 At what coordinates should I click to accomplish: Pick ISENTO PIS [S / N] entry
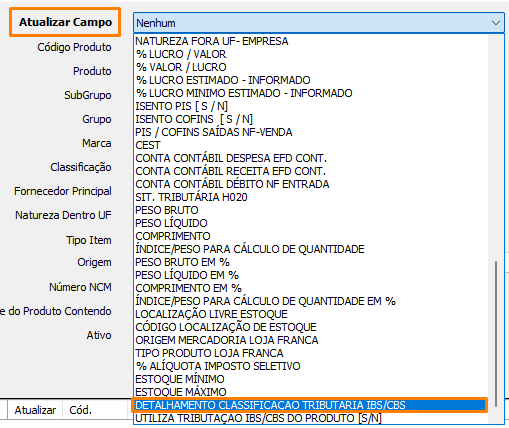pyautogui.click(x=311, y=106)
